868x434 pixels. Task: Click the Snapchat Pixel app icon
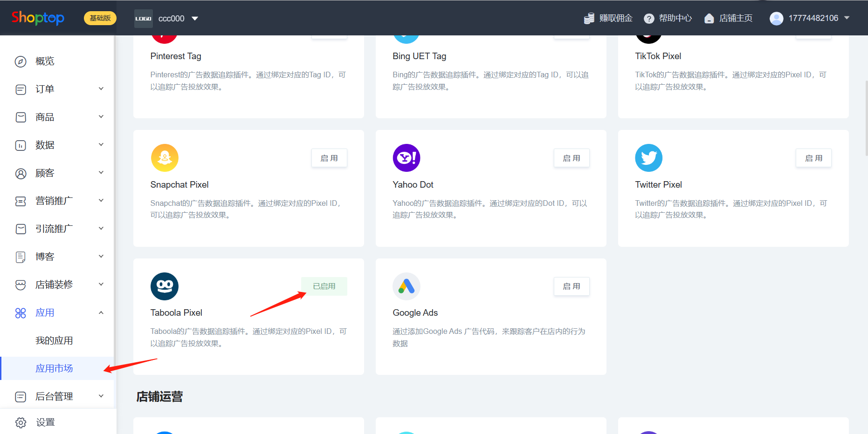point(165,158)
